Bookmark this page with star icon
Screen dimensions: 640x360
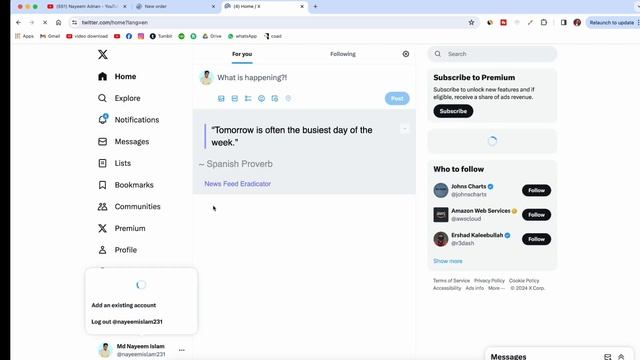[x=471, y=22]
